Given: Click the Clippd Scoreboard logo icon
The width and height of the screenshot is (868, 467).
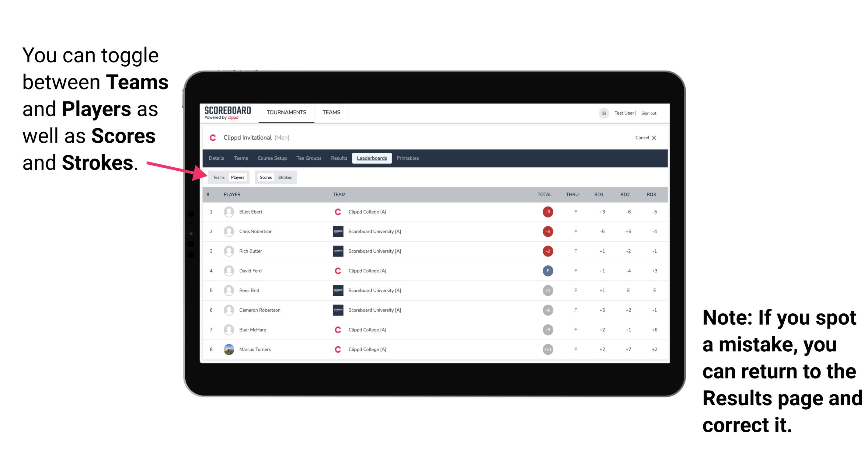Looking at the screenshot, I should coord(226,113).
